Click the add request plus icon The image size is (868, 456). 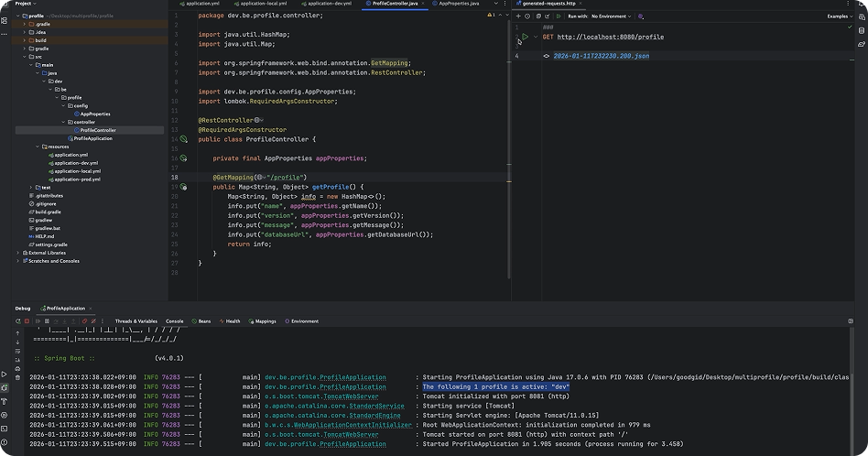coord(519,16)
